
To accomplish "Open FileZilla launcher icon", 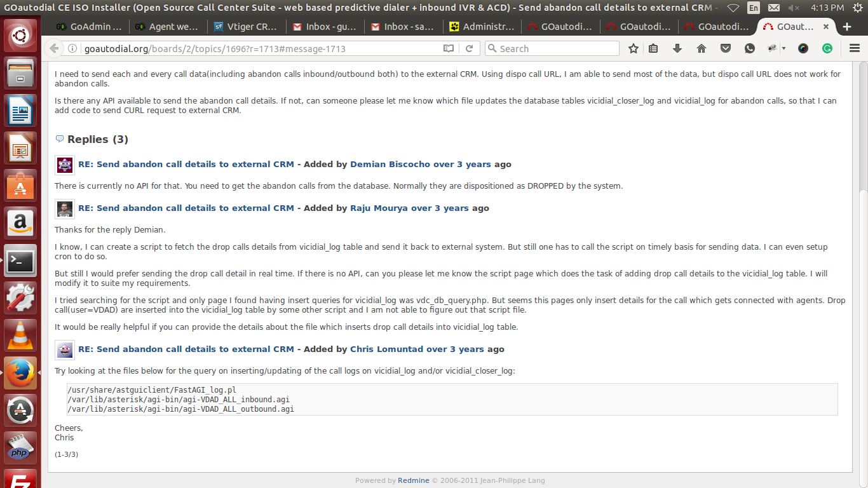I will coord(20,478).
